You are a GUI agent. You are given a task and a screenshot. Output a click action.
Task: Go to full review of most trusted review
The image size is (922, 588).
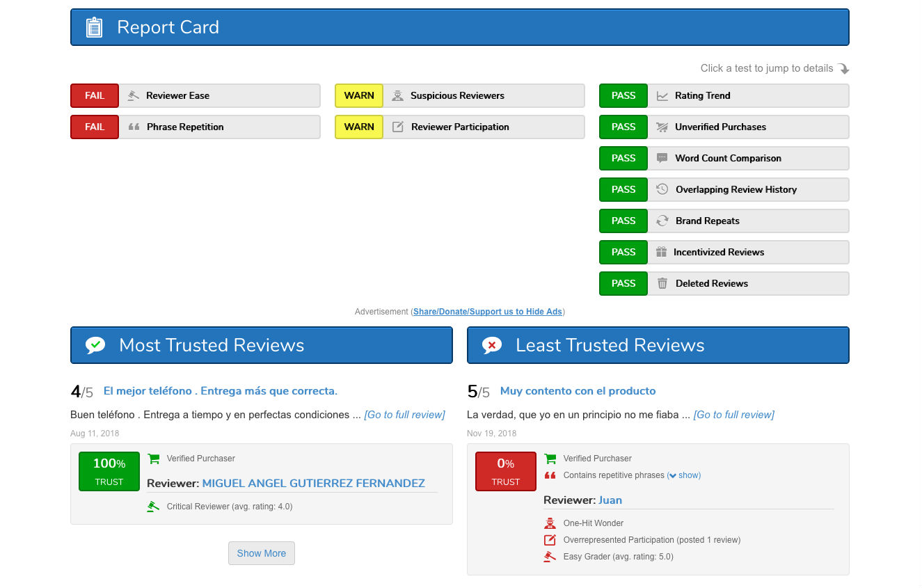[404, 415]
